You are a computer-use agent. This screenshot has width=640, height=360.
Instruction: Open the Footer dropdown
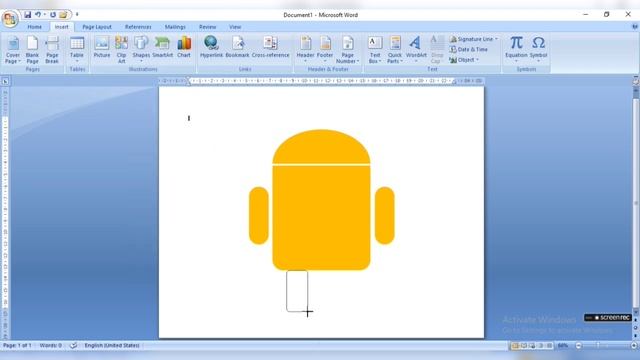[x=325, y=49]
